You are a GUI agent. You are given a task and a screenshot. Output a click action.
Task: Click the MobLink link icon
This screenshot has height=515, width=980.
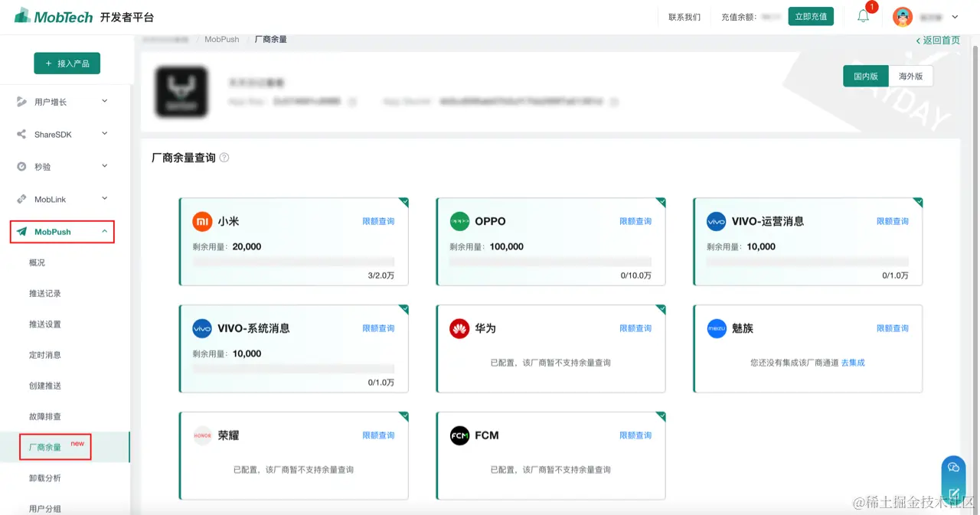click(21, 199)
